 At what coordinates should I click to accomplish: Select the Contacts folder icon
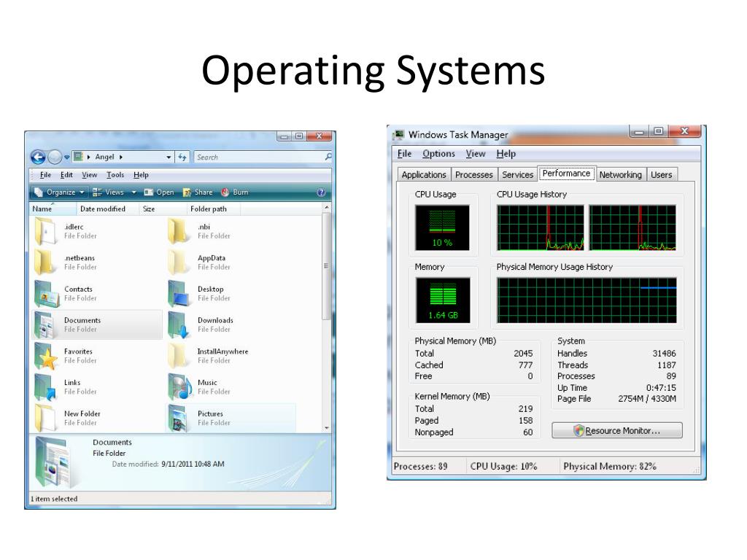(46, 293)
